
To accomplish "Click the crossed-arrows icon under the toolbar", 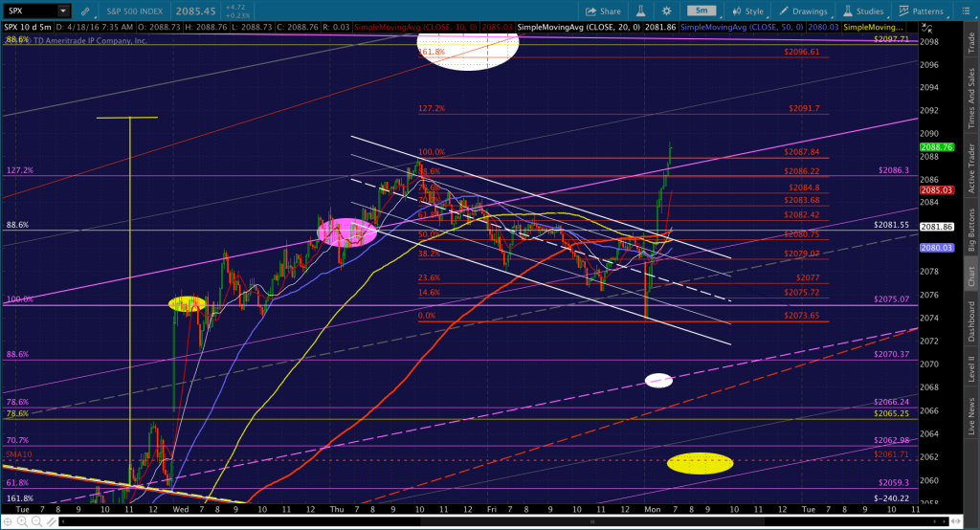I will (x=927, y=28).
